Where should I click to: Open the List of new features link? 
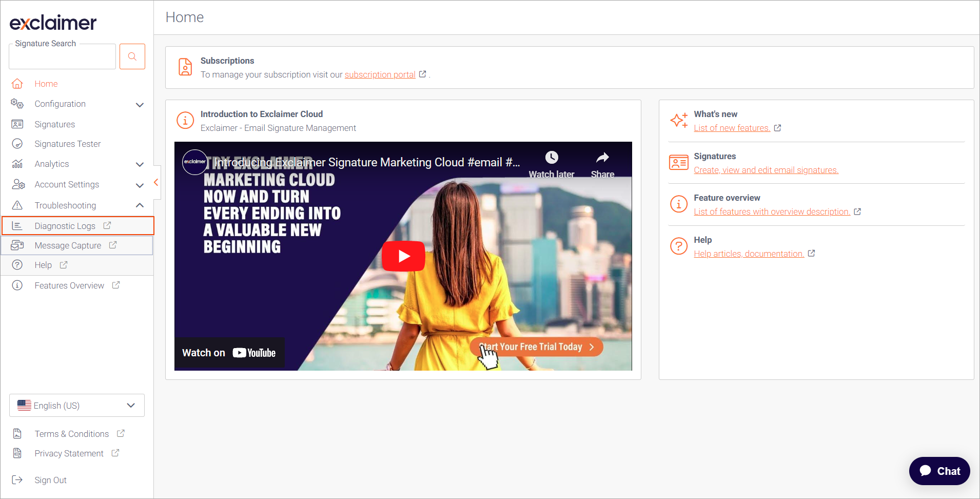[x=732, y=128]
